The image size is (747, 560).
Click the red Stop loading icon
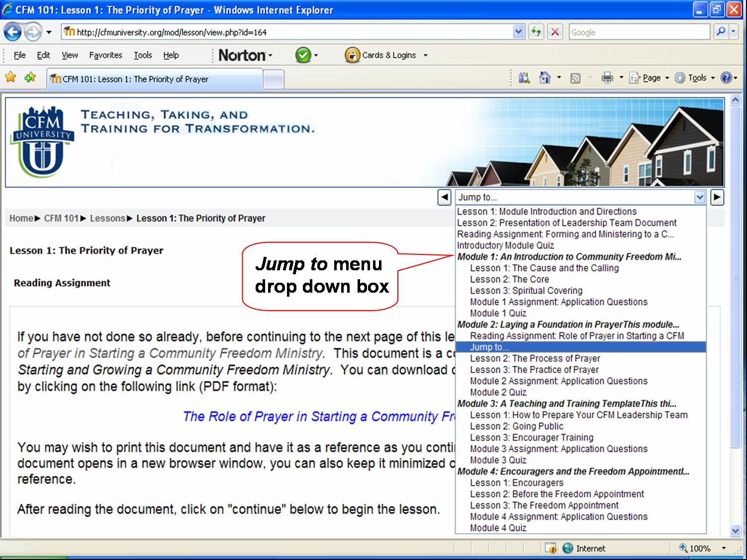[x=555, y=32]
